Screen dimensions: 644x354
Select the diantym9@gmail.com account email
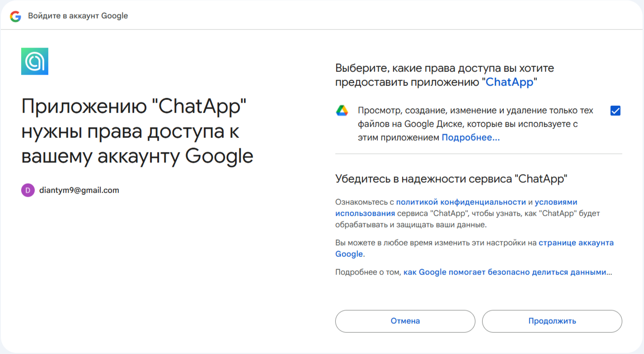(x=79, y=190)
